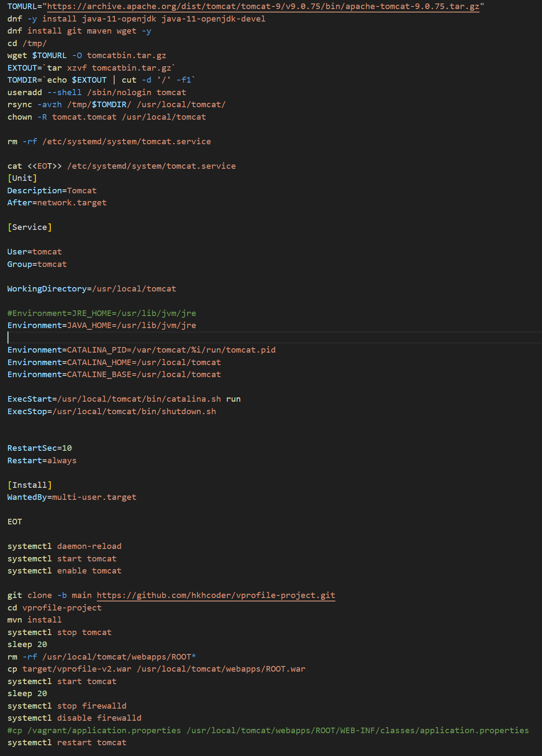Screen dimensions: 542x756
Task: Click the 'chown -R tomcat.tomcat' line
Action: (x=106, y=117)
